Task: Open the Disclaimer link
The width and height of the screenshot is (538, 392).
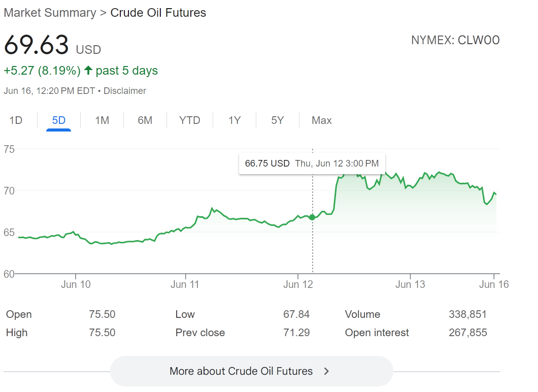Action: (125, 91)
